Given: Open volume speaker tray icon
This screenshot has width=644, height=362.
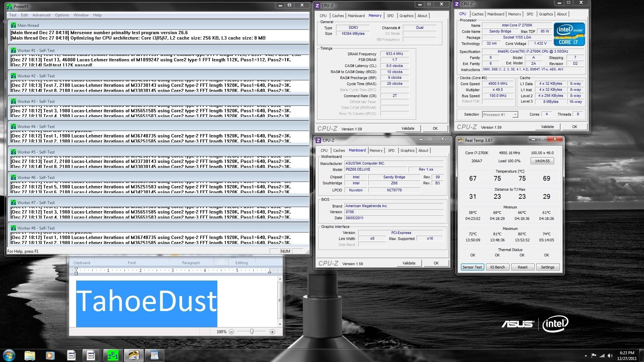Looking at the screenshot, I should tap(610, 356).
